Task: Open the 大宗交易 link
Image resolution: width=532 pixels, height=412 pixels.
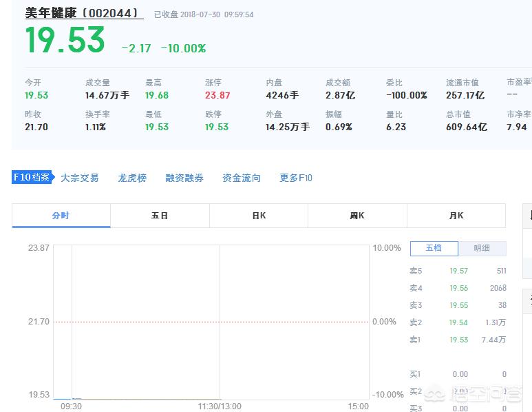Action: (79, 178)
